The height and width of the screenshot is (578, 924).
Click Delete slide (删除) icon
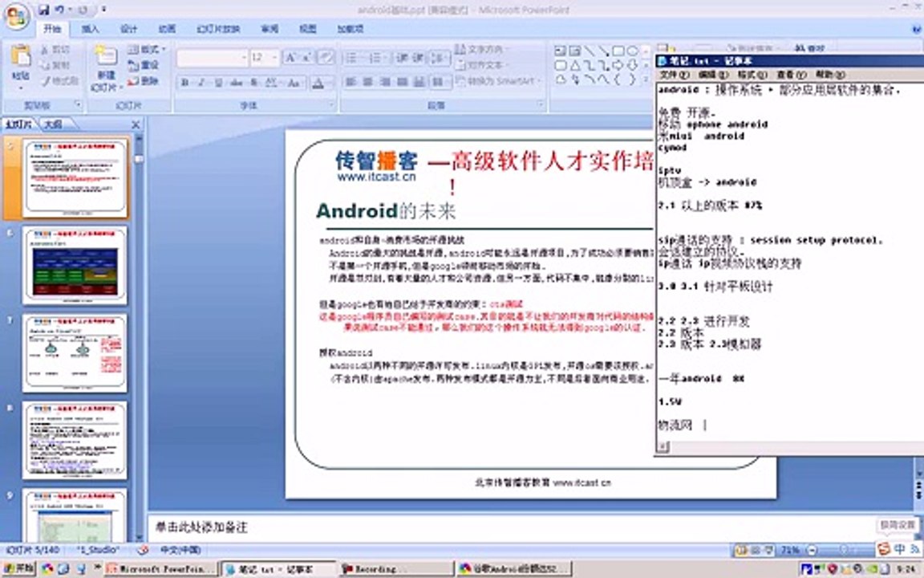pos(133,81)
